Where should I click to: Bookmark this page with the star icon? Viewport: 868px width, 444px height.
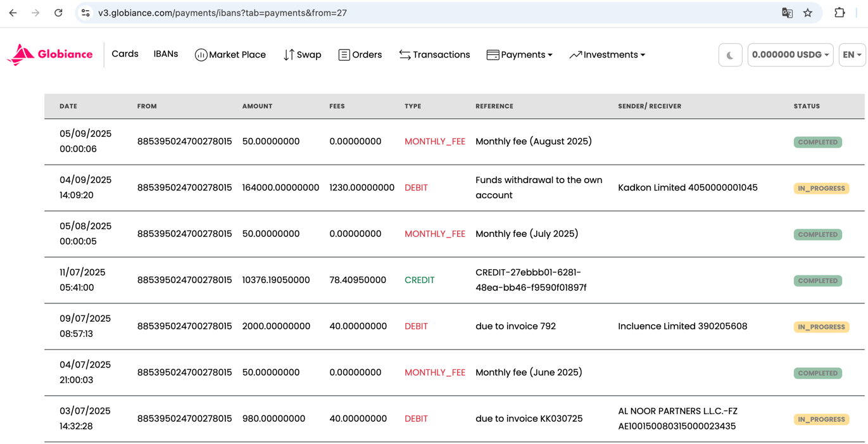point(808,13)
